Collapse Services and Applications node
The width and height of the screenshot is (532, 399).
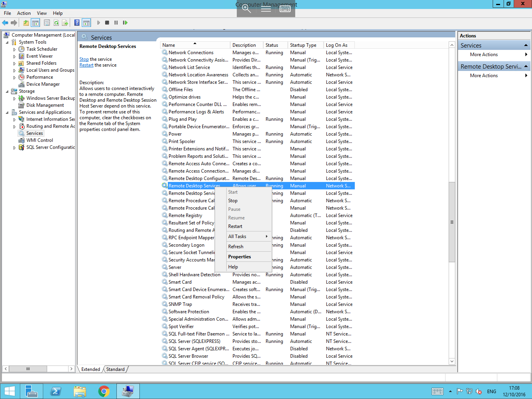pos(7,112)
